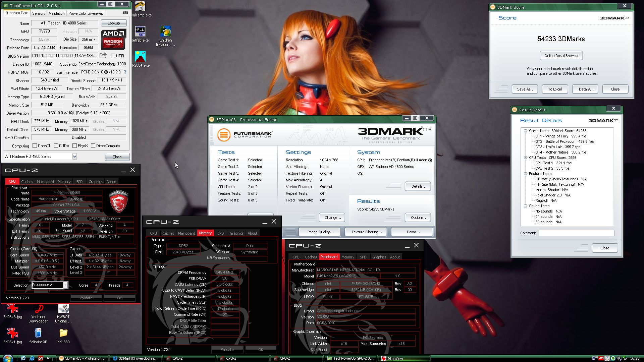Open the Youtube Downloader desktop shortcut
The image size is (644, 362).
38,313
